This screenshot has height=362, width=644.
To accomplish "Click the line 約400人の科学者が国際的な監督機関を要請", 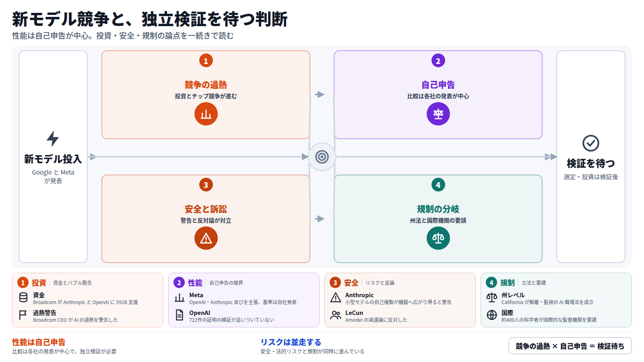I will coord(549,320).
